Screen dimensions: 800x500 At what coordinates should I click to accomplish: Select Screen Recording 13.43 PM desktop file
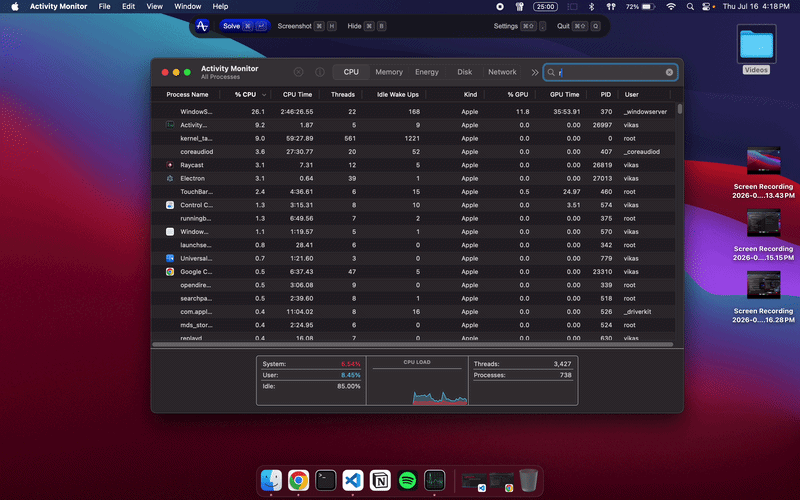(763, 172)
